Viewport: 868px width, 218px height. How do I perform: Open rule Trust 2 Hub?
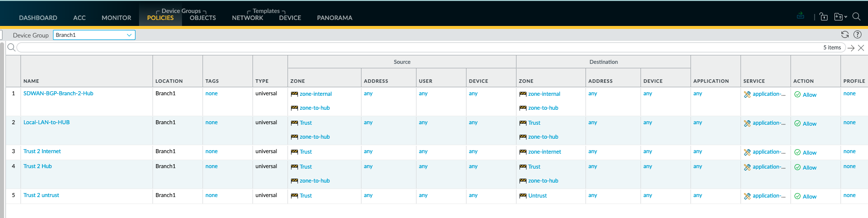(x=37, y=166)
